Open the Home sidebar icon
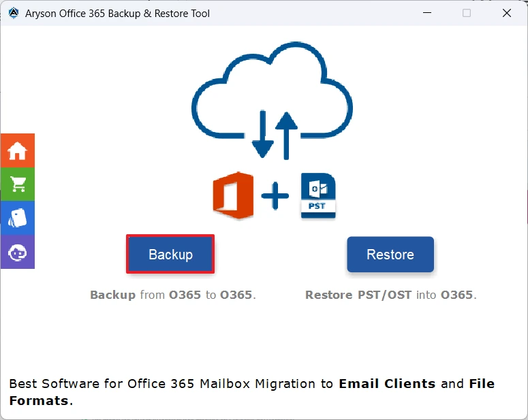The height and width of the screenshot is (420, 528). pos(18,150)
